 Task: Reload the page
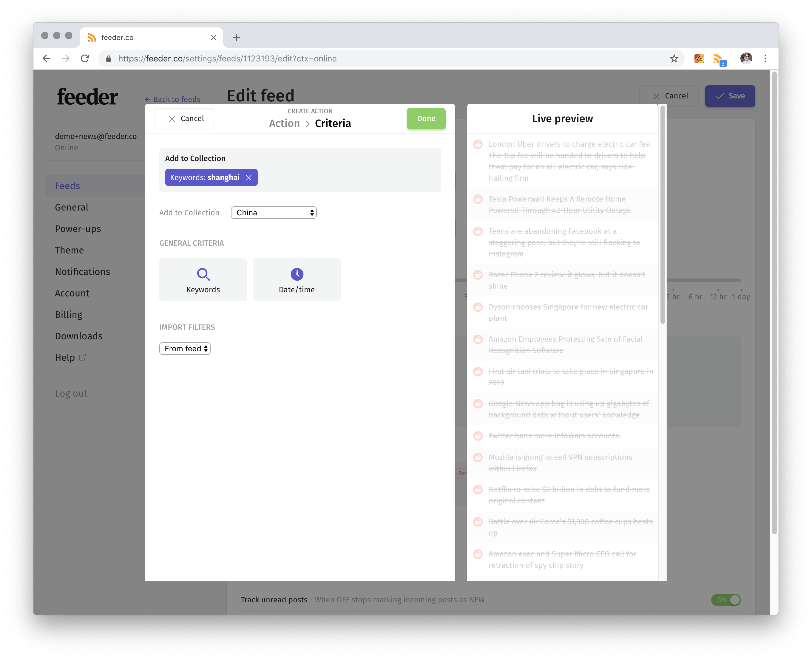[85, 58]
